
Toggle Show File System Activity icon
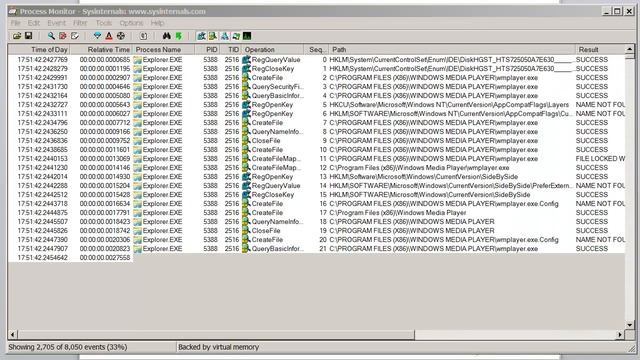pos(213,36)
